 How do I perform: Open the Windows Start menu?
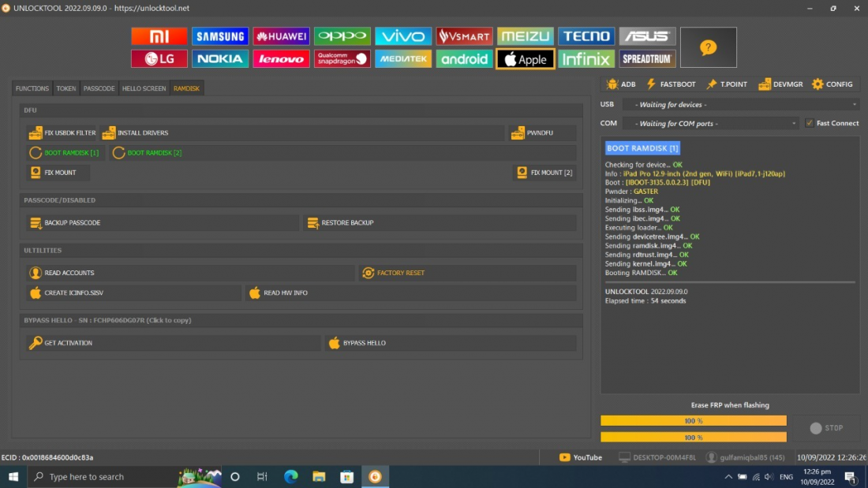point(13,476)
